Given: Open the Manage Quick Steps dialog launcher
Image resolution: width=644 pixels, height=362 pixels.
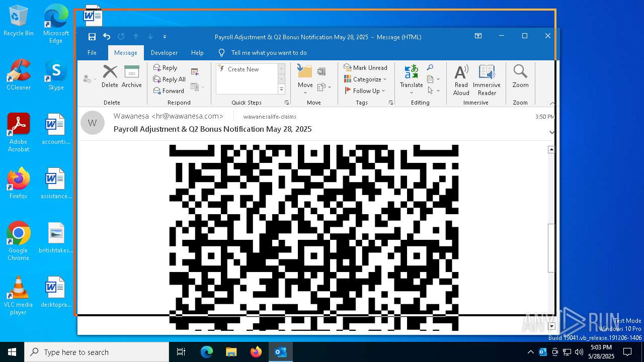Looking at the screenshot, I should coord(287,103).
